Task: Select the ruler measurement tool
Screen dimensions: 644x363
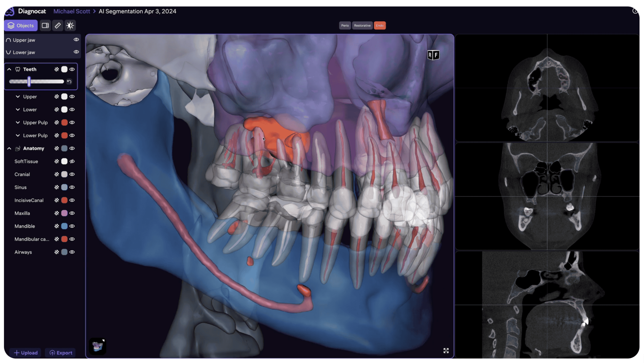Action: pyautogui.click(x=58, y=25)
